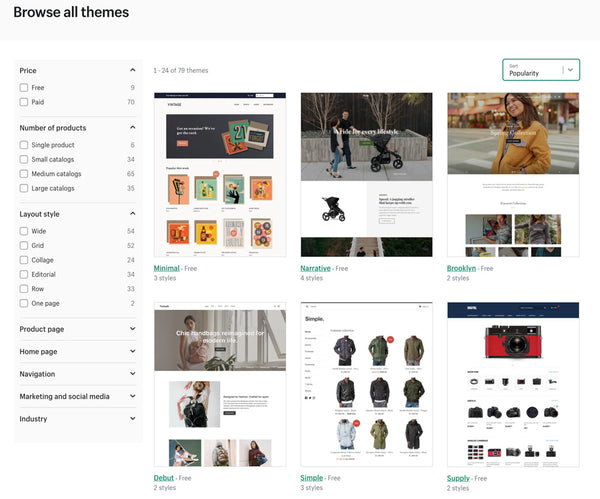600x499 pixels.
Task: View the Supply camera preview thumbnail
Action: pyautogui.click(x=513, y=384)
